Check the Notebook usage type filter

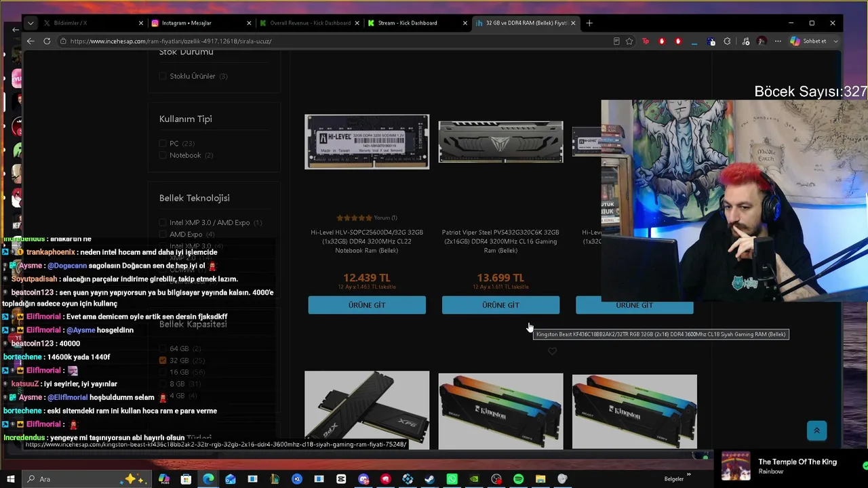pyautogui.click(x=163, y=156)
